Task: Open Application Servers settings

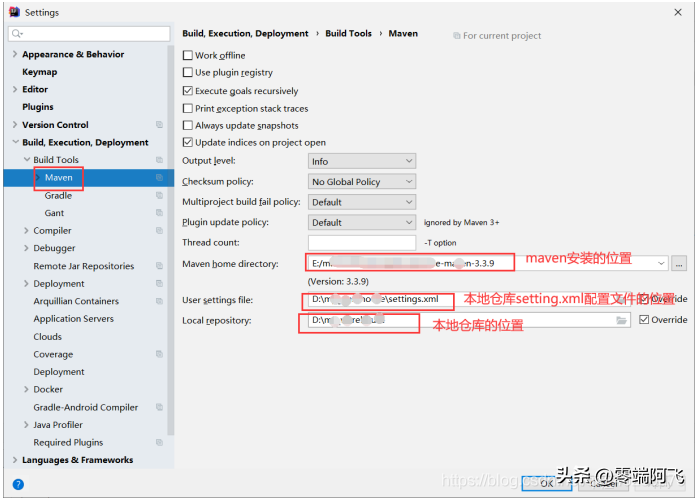Action: click(74, 319)
